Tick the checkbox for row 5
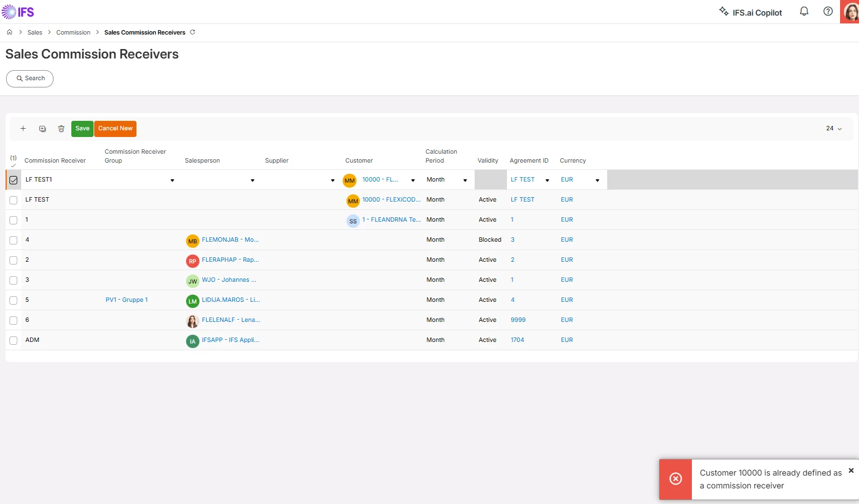This screenshot has width=859, height=504. [x=13, y=300]
